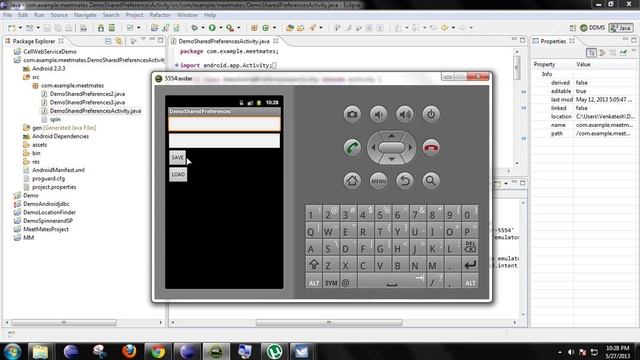Click the D-pad right arrow
640x360 pixels.
pyautogui.click(x=411, y=147)
